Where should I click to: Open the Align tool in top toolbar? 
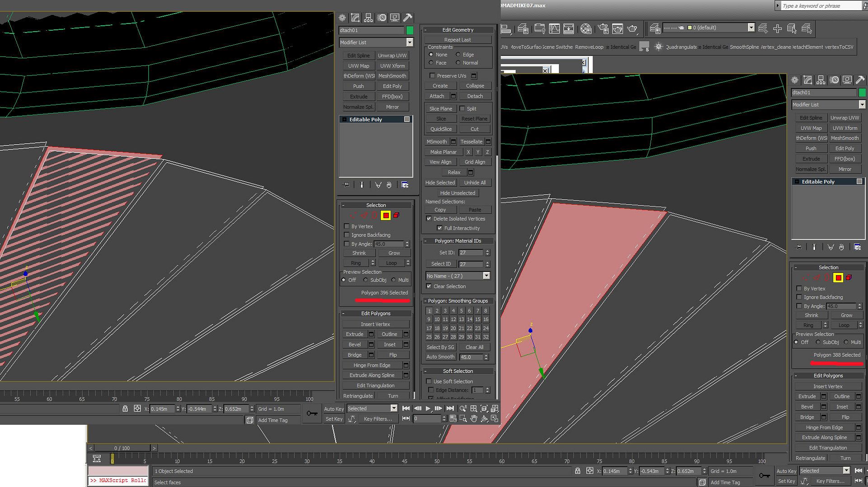coord(506,29)
